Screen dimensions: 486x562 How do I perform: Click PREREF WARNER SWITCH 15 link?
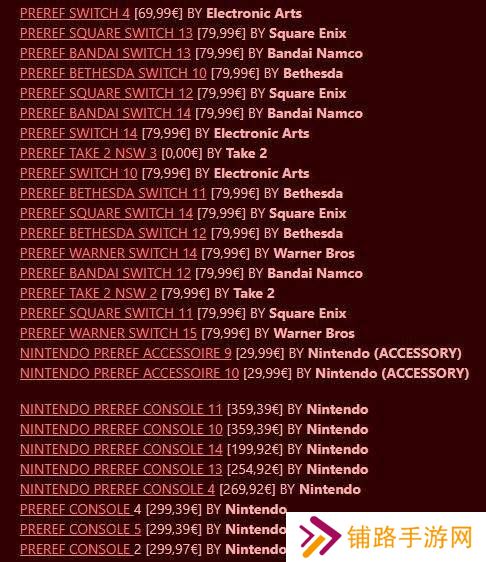(x=109, y=333)
